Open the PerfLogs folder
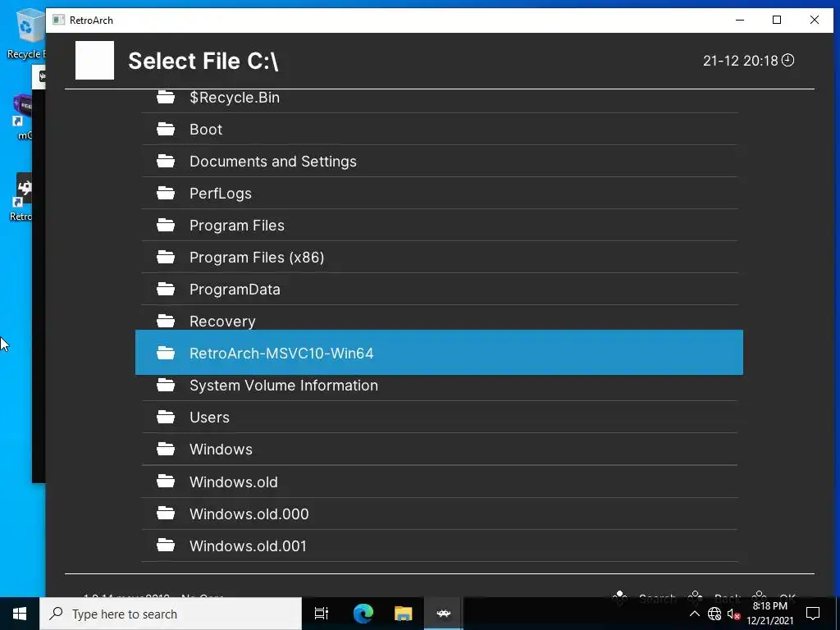The image size is (840, 630). click(x=440, y=194)
